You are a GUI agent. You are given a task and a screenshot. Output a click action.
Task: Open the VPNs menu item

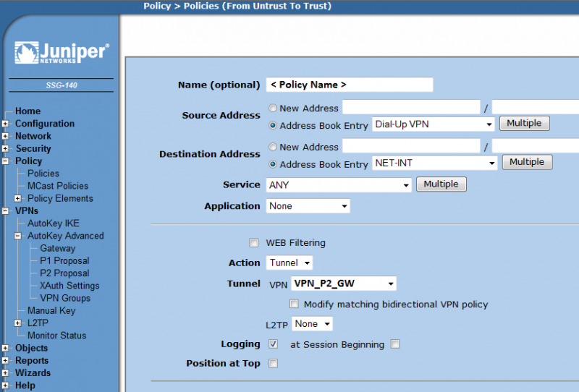point(27,210)
